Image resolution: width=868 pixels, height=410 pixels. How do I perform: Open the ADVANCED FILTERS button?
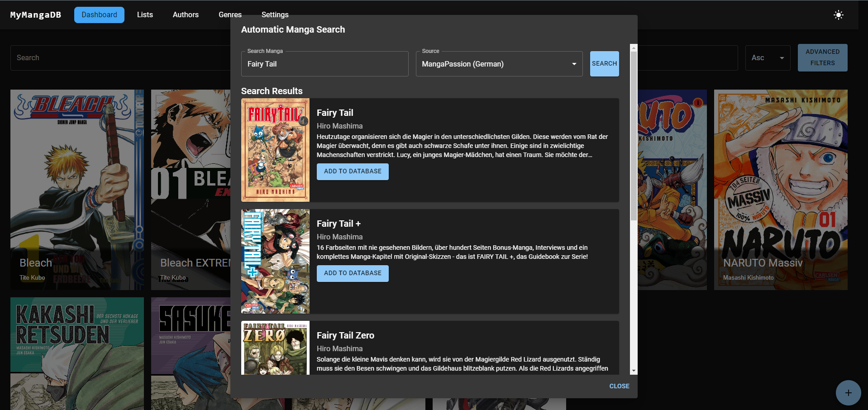tap(822, 57)
